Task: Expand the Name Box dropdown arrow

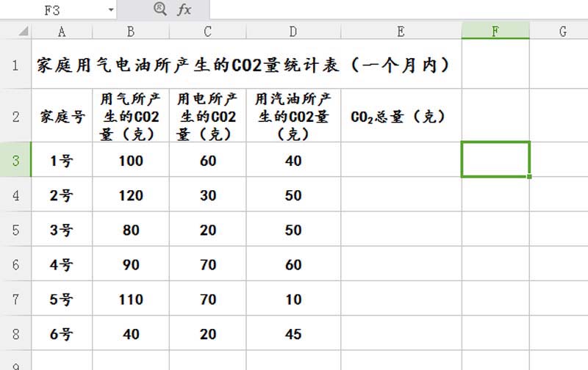Action: click(111, 10)
